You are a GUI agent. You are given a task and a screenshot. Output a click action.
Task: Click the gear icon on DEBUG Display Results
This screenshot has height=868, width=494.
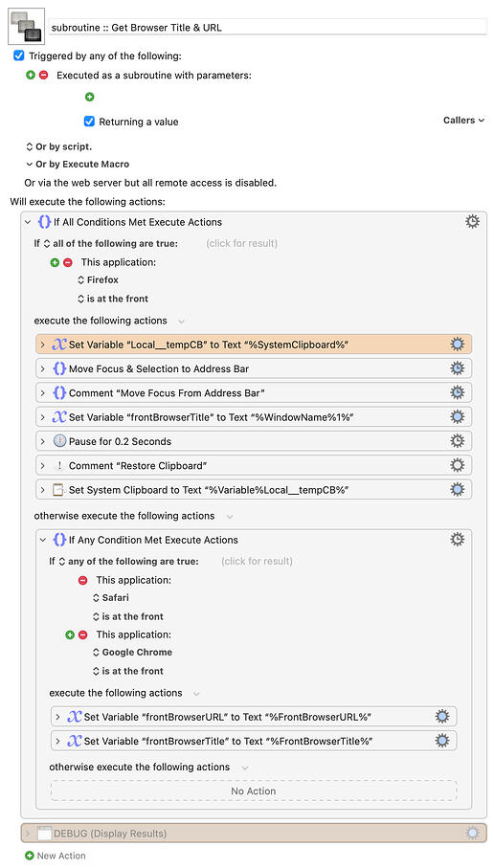click(x=472, y=834)
